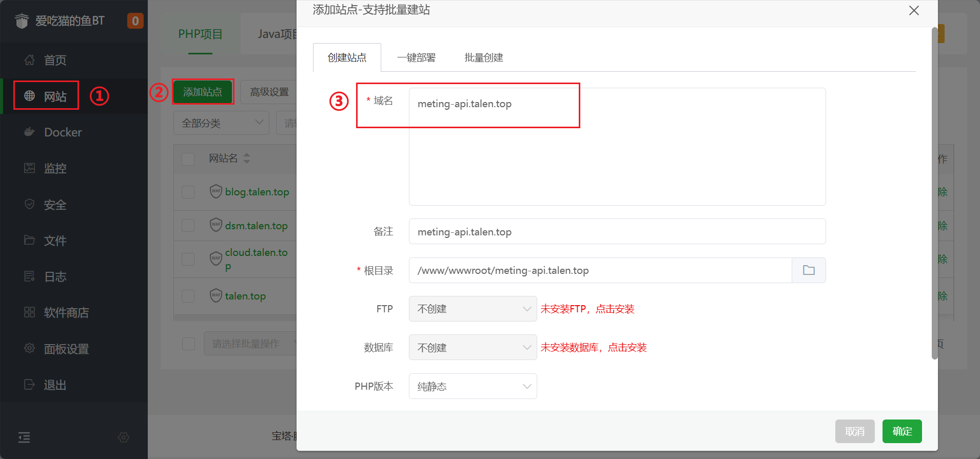The width and height of the screenshot is (980, 459).
Task: Switch to the 批量创建 tab
Action: [483, 57]
